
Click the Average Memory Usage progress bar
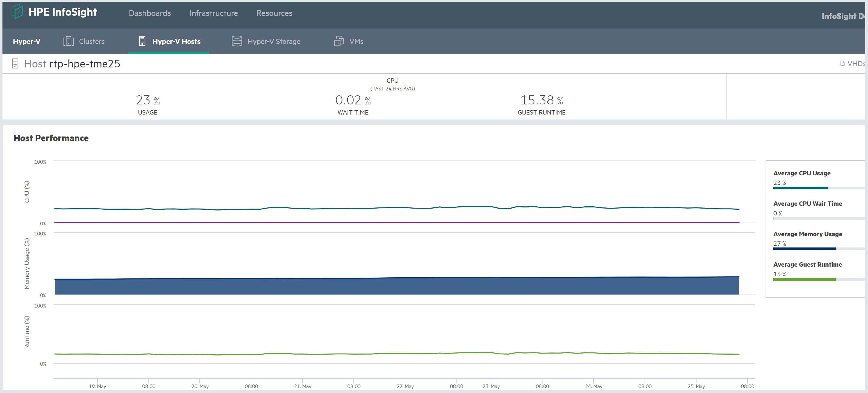(x=819, y=249)
